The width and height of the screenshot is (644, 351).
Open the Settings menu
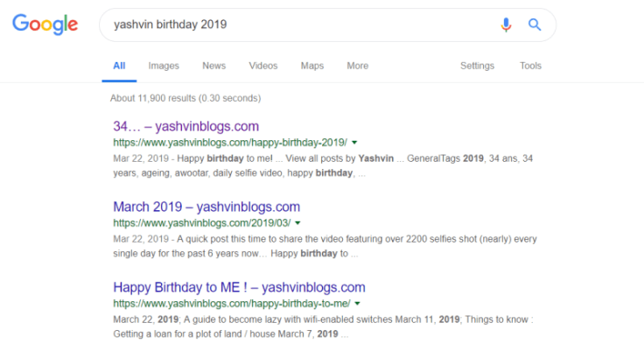click(x=477, y=66)
